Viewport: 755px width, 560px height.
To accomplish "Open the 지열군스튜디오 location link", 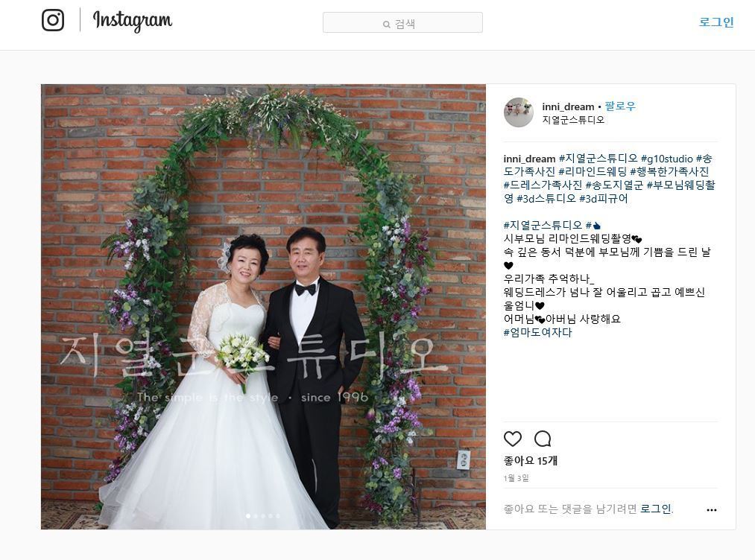I will tap(573, 120).
